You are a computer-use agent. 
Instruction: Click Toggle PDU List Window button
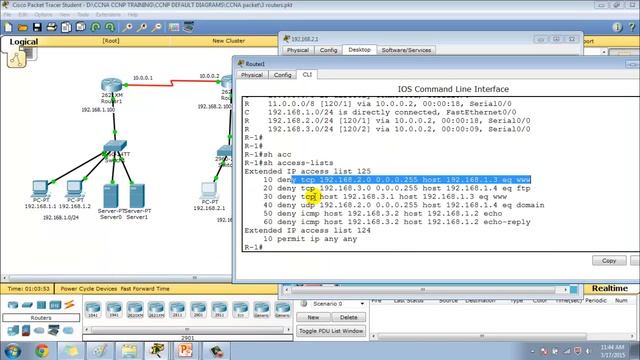pyautogui.click(x=331, y=331)
